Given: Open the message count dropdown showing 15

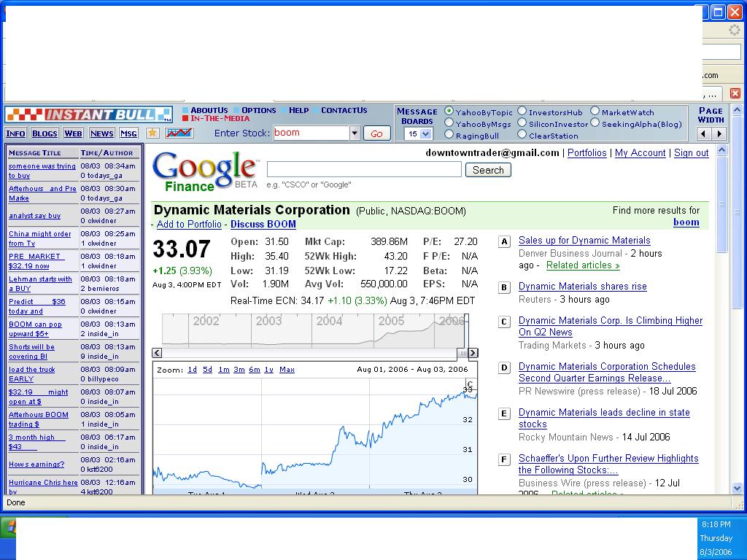Looking at the screenshot, I should pos(418,134).
